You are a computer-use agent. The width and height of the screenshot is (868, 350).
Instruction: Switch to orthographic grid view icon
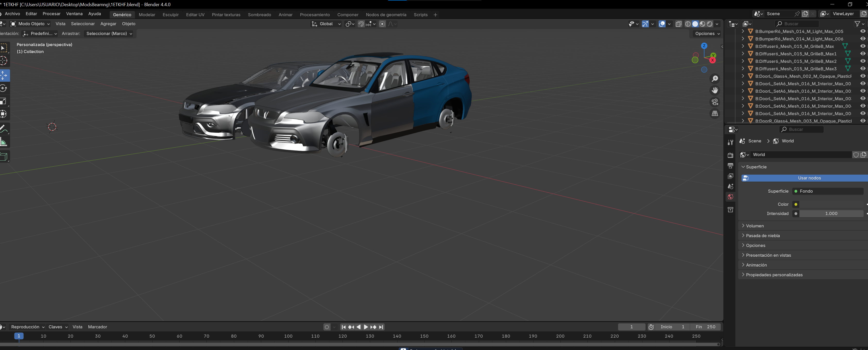714,114
